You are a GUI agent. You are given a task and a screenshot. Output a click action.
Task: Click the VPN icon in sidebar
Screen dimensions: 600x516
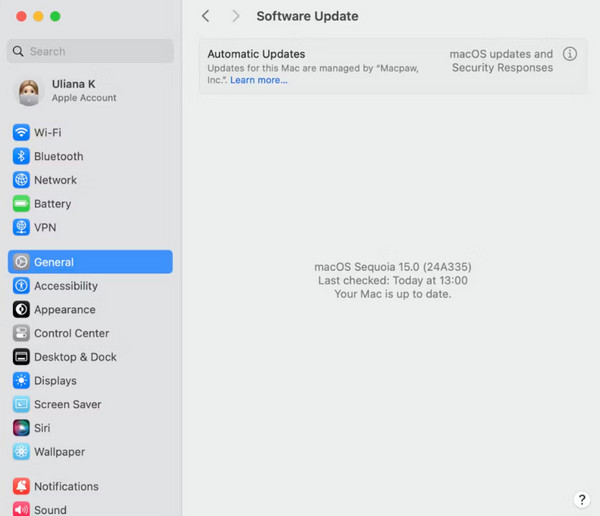(x=21, y=227)
